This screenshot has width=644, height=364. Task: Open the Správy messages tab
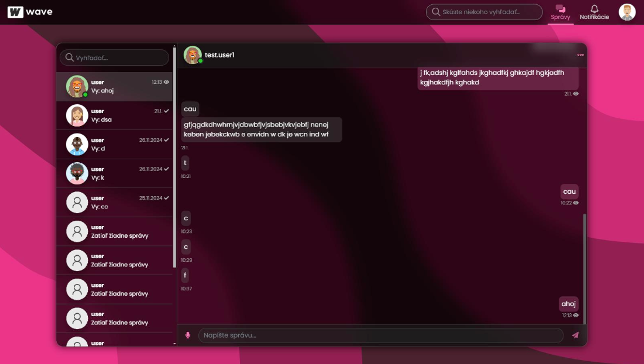(x=560, y=12)
